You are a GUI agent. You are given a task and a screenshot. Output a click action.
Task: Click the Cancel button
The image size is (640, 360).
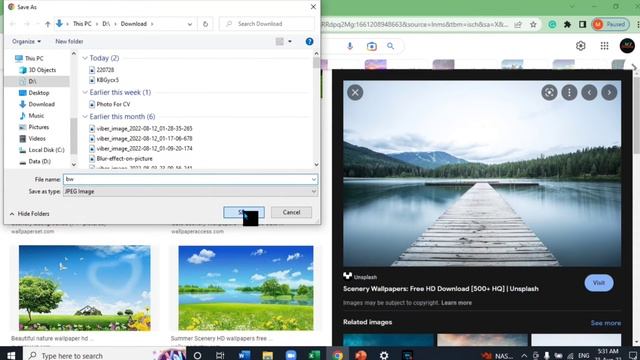coord(291,212)
